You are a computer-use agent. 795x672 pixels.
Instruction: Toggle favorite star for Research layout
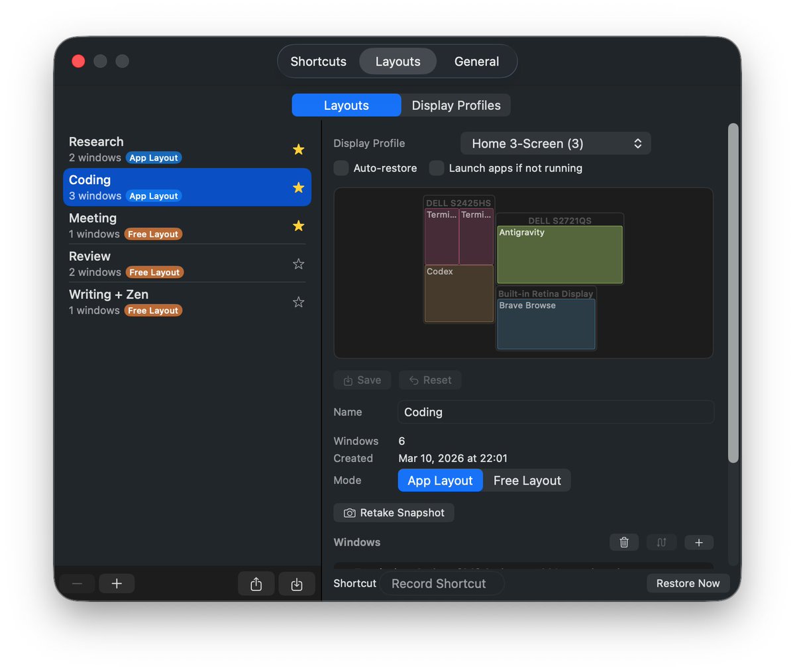(x=299, y=150)
